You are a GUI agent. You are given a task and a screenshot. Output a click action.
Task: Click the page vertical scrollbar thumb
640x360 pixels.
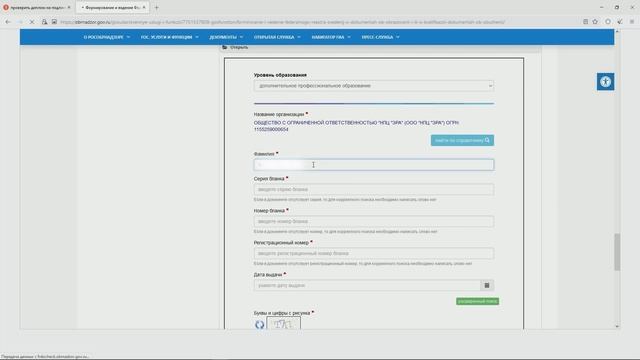coord(617,252)
